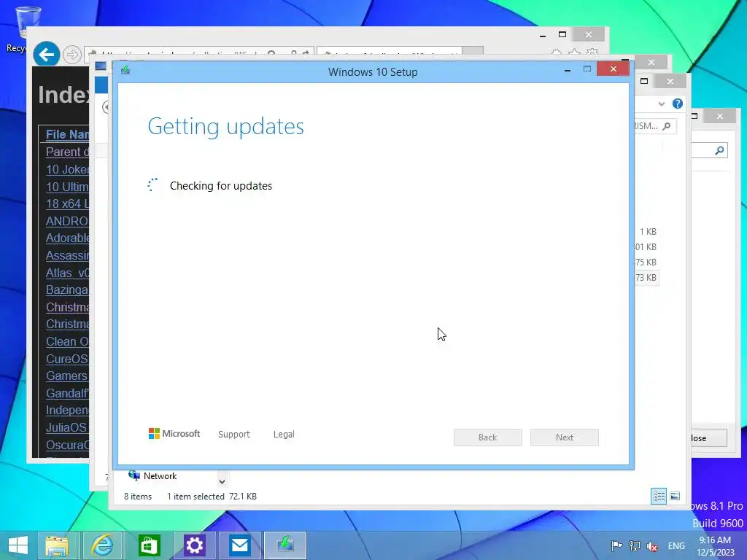The width and height of the screenshot is (747, 560).
Task: Switch Explorer to details view
Action: 659,496
